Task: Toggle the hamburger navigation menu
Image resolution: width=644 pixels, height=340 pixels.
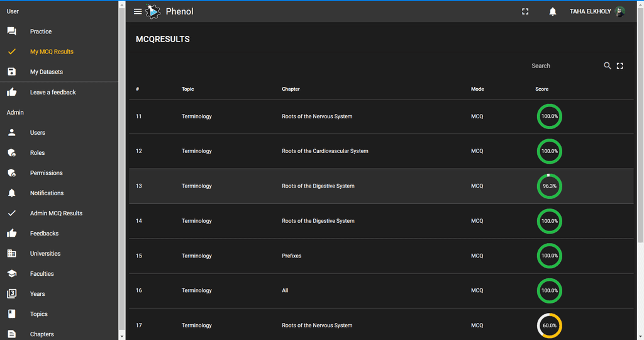Action: [x=138, y=11]
